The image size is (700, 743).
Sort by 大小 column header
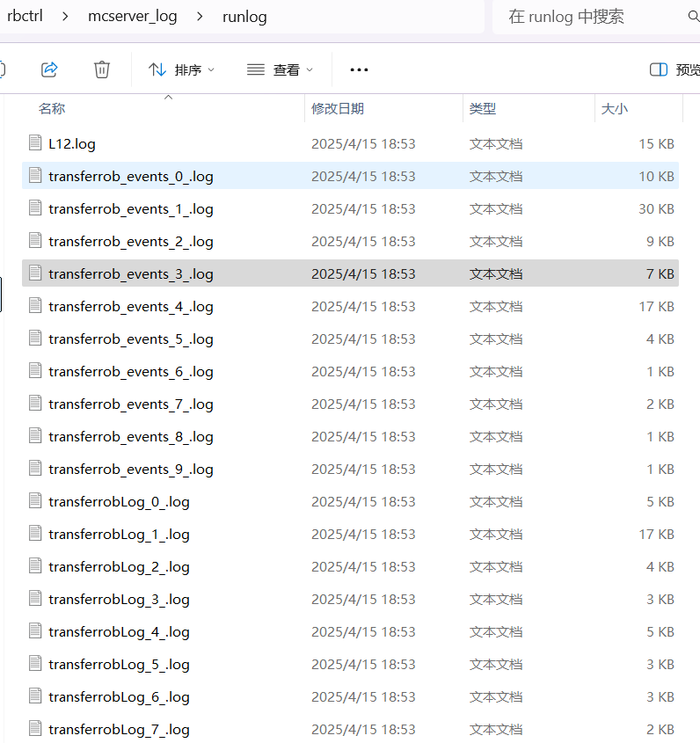[614, 108]
